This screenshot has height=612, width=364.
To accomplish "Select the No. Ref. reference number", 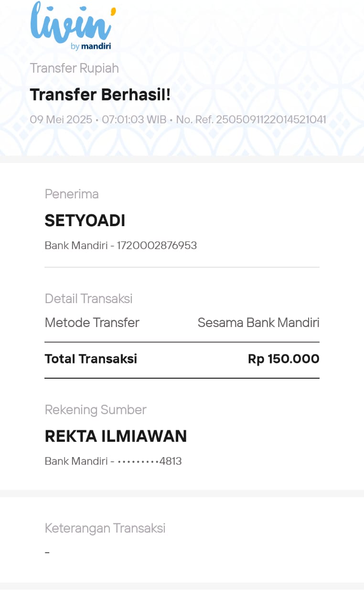I will pyautogui.click(x=251, y=120).
